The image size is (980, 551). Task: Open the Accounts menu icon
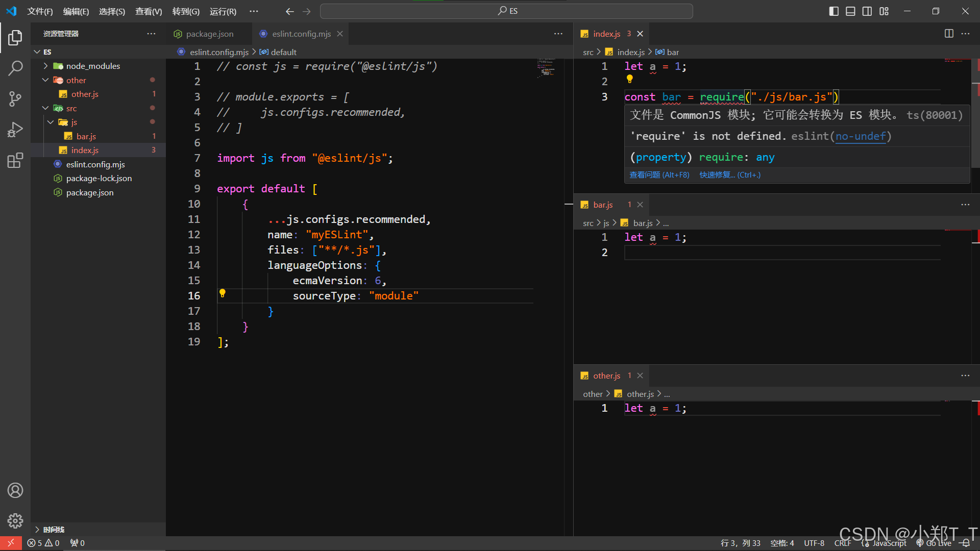tap(15, 490)
